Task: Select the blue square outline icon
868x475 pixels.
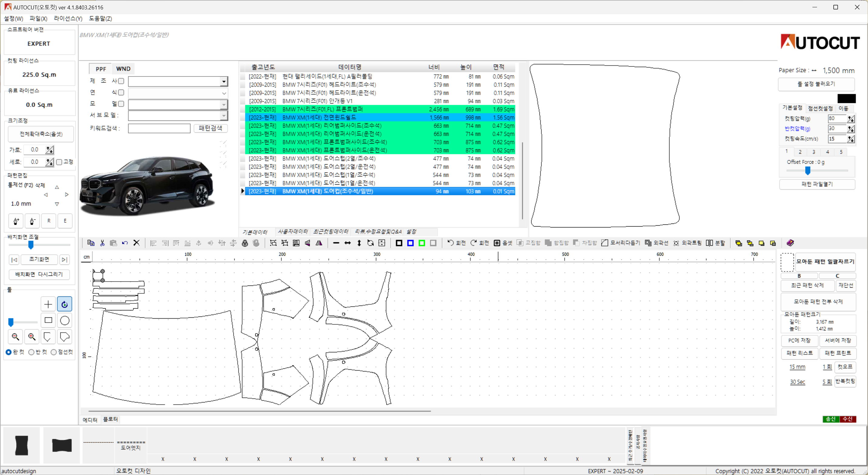Action: (410, 243)
